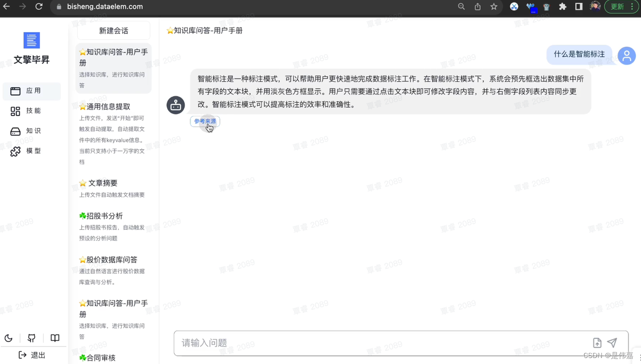Click 退出 to log out
Viewport: 641px width, 364px height.
tap(31, 355)
